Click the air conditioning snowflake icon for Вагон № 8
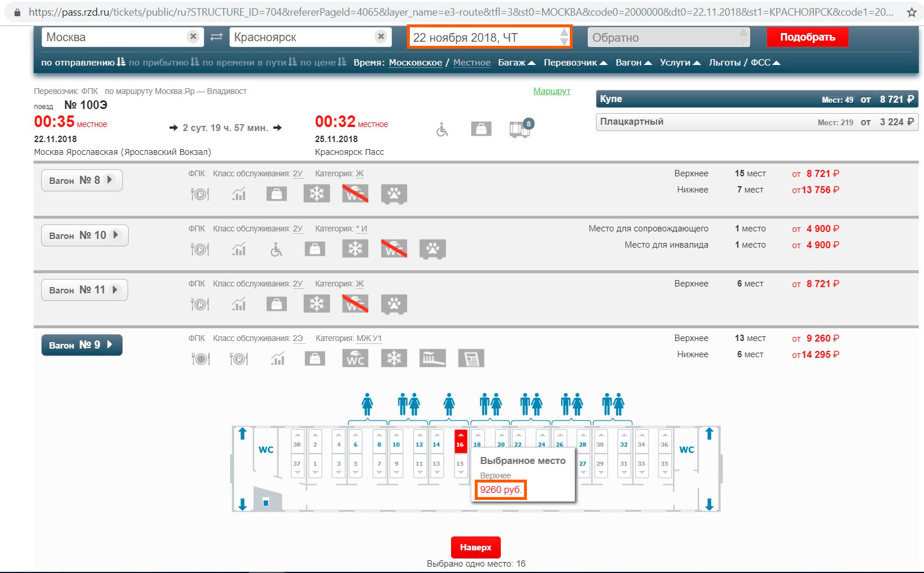This screenshot has width=924, height=573. click(x=317, y=193)
